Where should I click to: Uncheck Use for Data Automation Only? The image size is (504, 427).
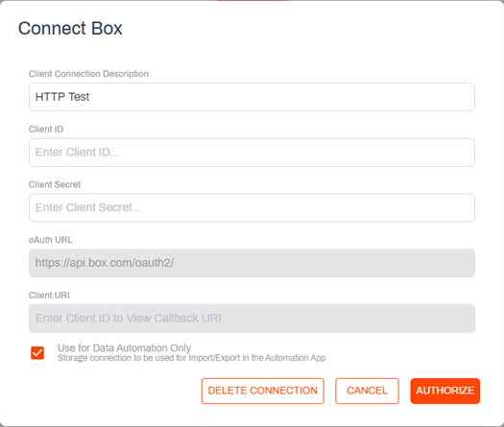click(x=37, y=353)
